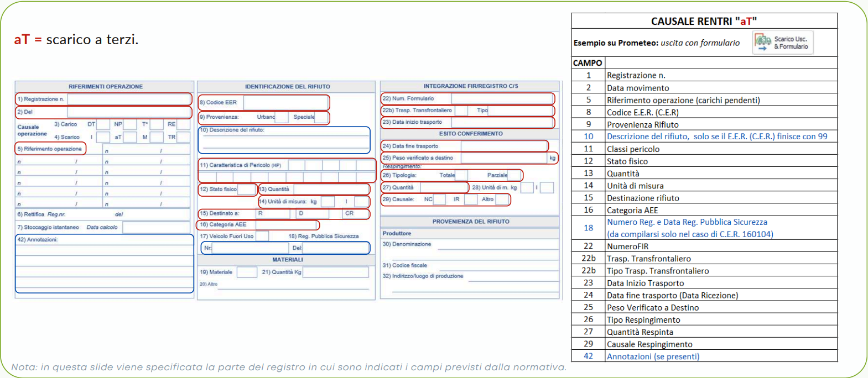The image size is (868, 378).
Task: Select the Annotazioni text box
Action: (x=105, y=266)
